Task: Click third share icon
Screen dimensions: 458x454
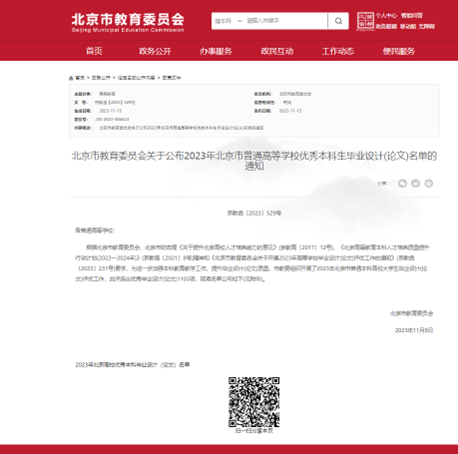Action: click(x=429, y=183)
